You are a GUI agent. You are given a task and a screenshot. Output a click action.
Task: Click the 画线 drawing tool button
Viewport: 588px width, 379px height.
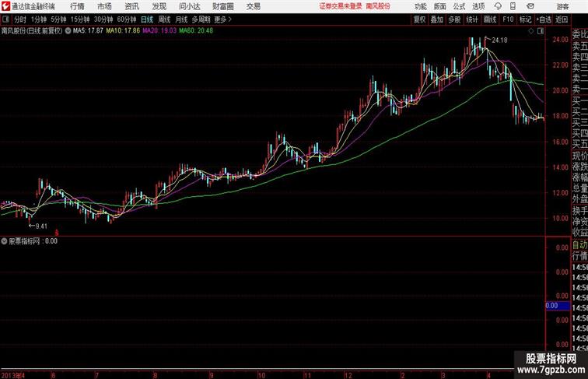tap(490, 19)
